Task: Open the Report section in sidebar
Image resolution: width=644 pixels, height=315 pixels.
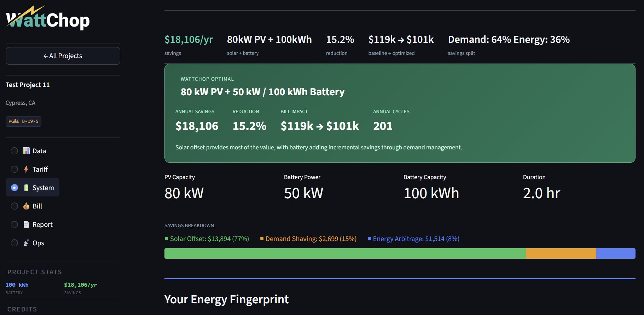Action: click(42, 224)
